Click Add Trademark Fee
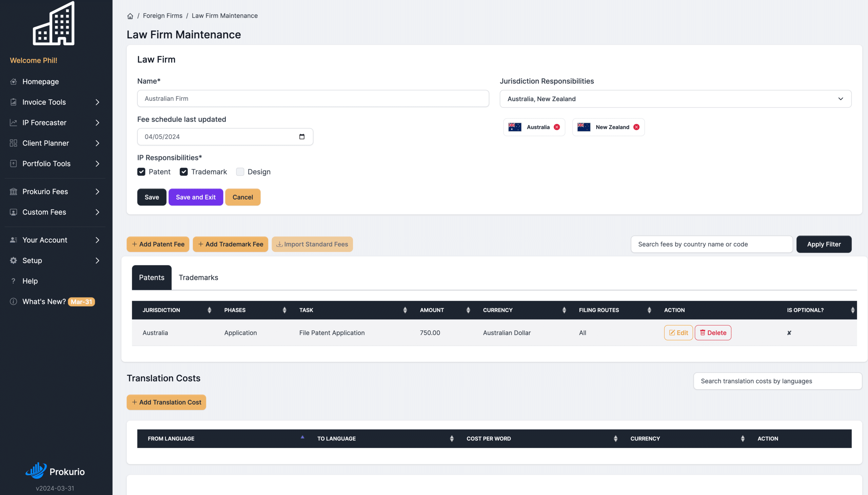The image size is (868, 495). [x=230, y=244]
